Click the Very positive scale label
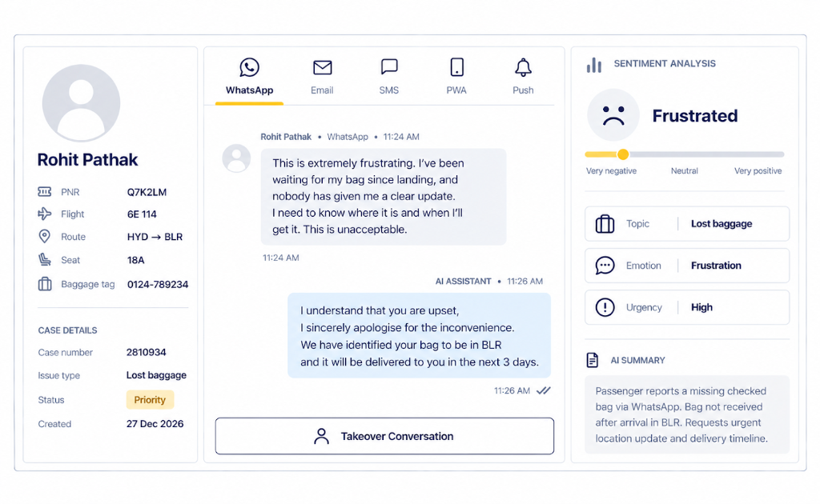The image size is (820, 504). (758, 170)
